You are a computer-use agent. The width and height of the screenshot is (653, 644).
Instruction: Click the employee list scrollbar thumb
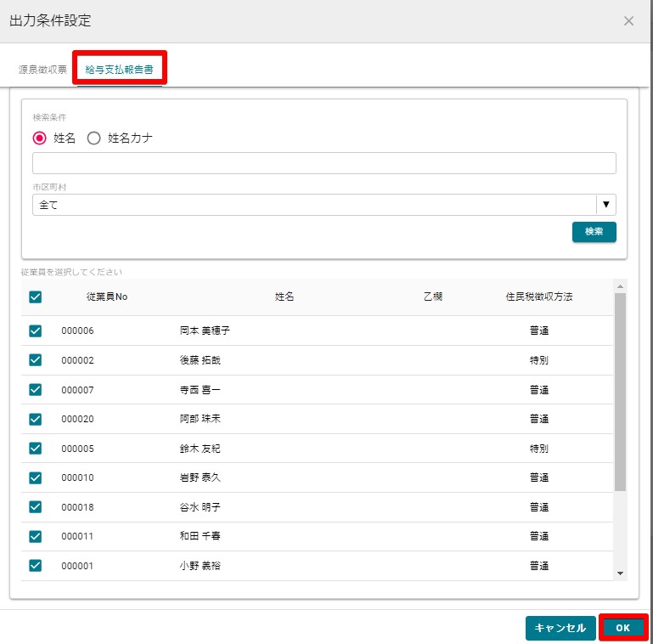click(620, 392)
